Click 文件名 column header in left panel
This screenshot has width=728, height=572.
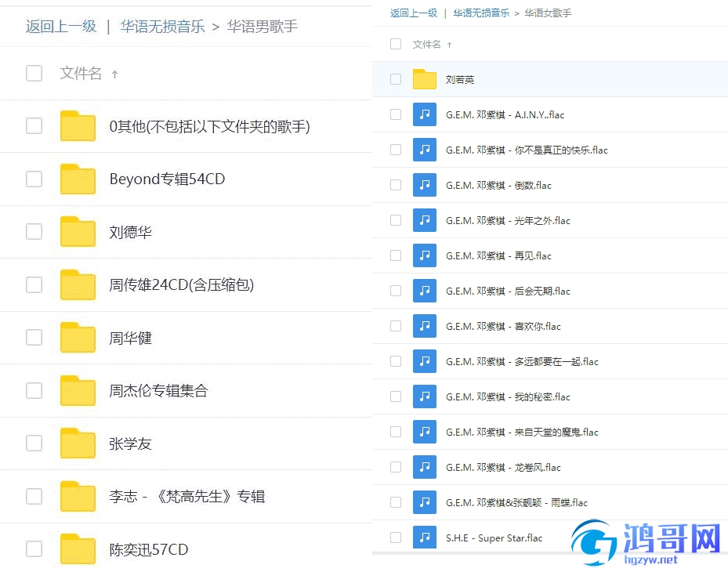click(81, 73)
